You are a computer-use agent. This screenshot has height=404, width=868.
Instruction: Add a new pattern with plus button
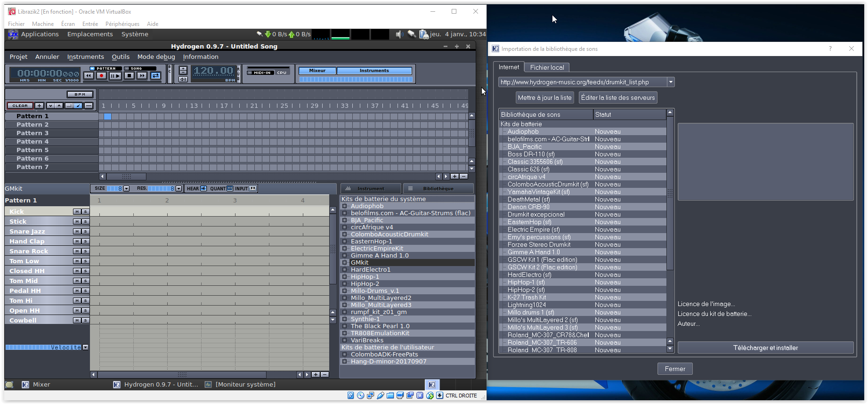(40, 105)
